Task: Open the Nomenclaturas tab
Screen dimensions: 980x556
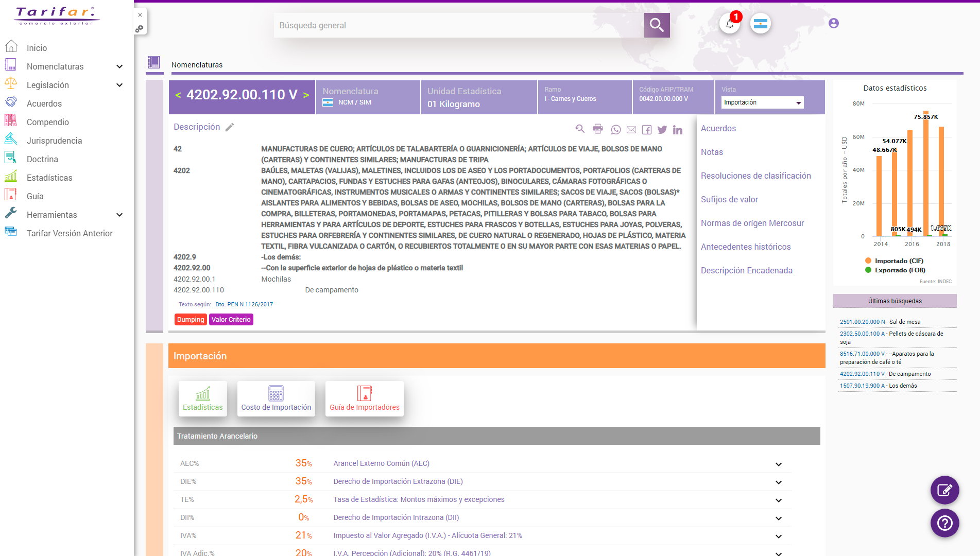Action: [x=197, y=65]
